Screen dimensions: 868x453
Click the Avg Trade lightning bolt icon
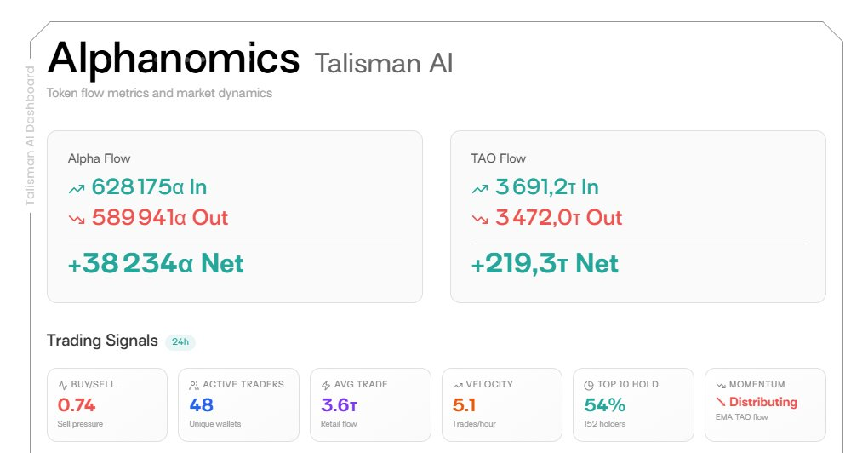click(x=326, y=385)
